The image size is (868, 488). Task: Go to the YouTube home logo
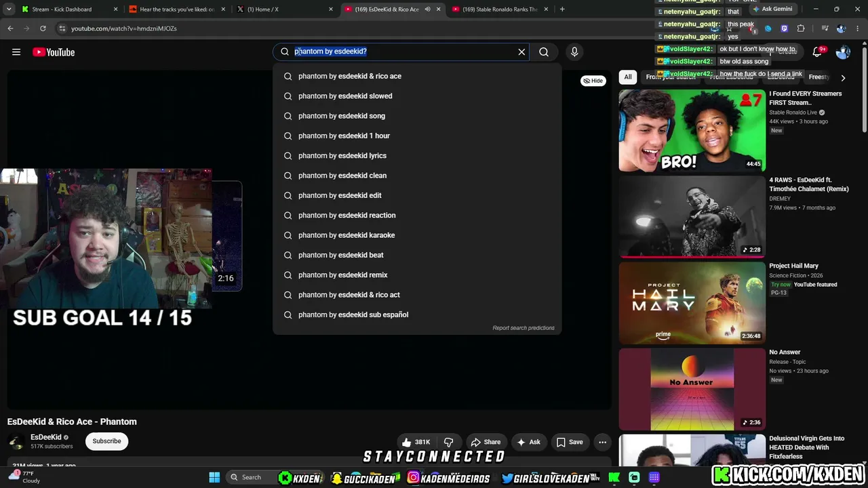tap(54, 52)
